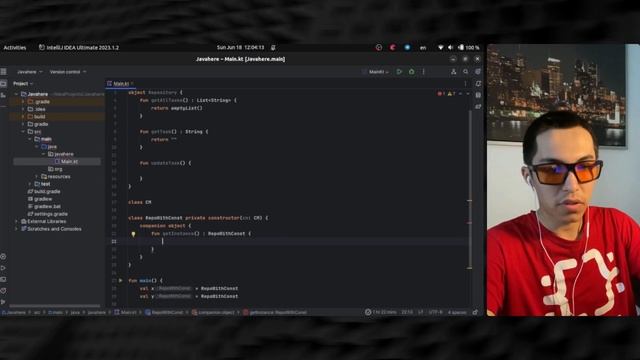Click run gutter arrow beside fun main
Image resolution: width=640 pixels, height=360 pixels.
click(x=120, y=280)
